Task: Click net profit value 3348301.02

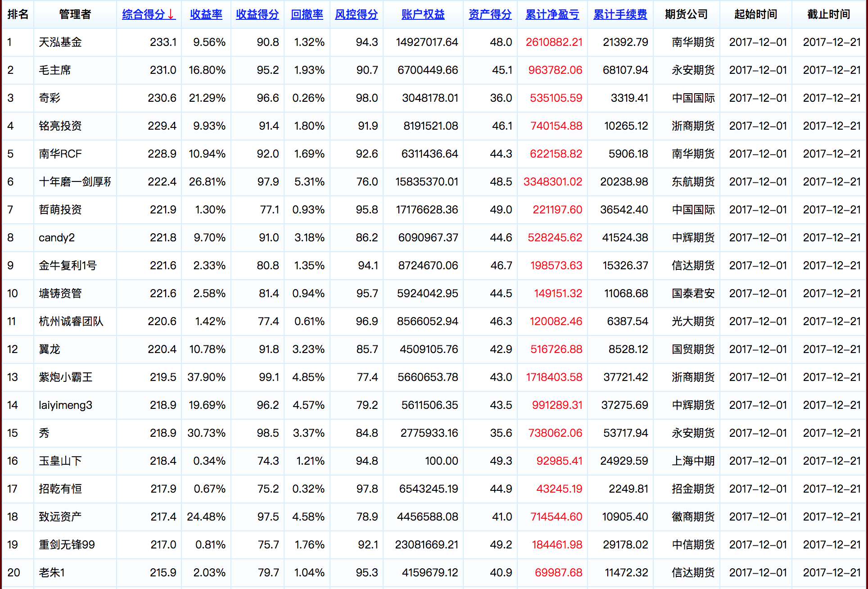Action: [x=553, y=182]
